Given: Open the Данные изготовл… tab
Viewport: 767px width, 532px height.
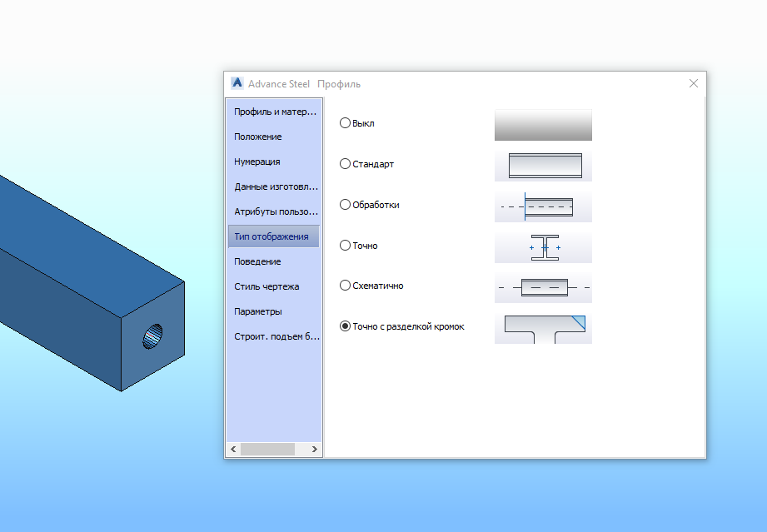Looking at the screenshot, I should pyautogui.click(x=274, y=186).
